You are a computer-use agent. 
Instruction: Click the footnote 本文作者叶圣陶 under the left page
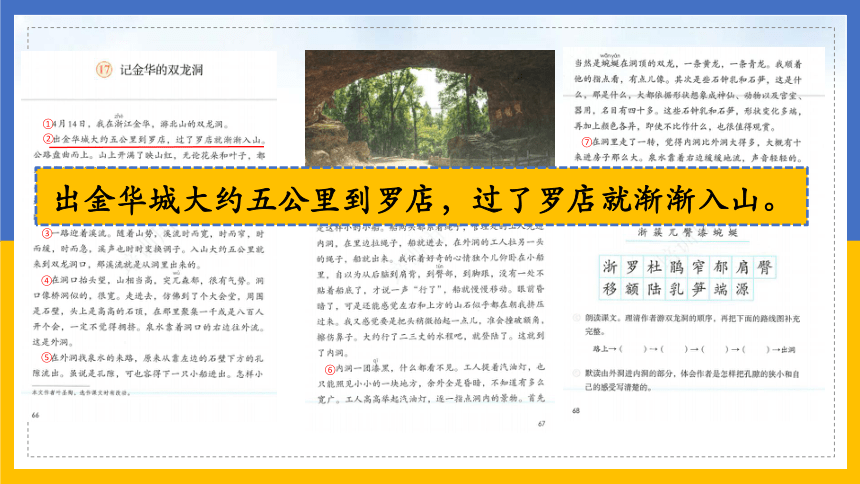[81, 392]
